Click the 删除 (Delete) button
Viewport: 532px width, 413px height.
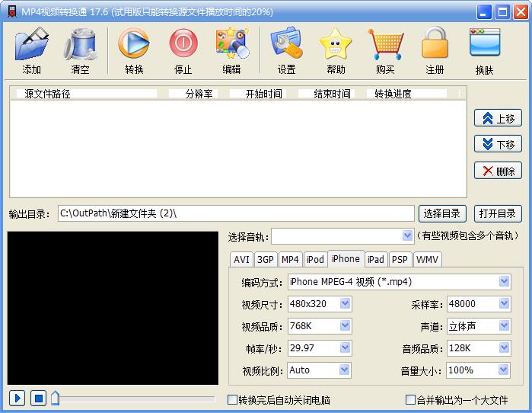[x=498, y=171]
